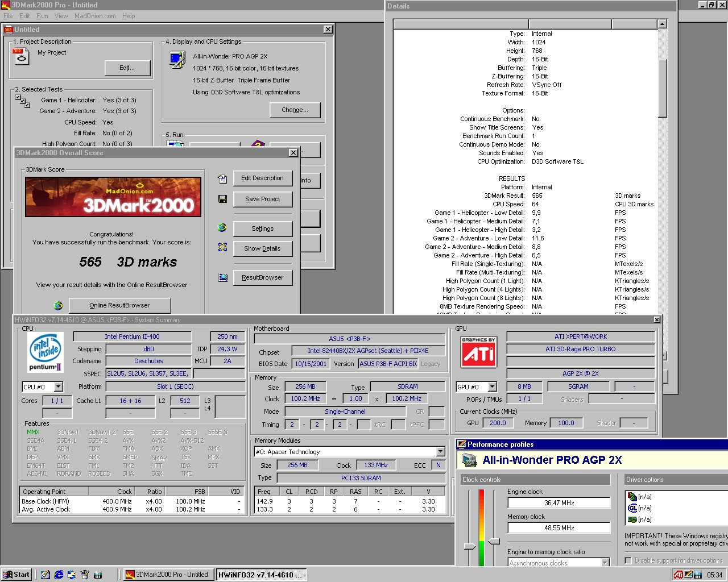Open the Asynchronous clocks ratio dropdown
This screenshot has width=728, height=582.
tap(605, 563)
